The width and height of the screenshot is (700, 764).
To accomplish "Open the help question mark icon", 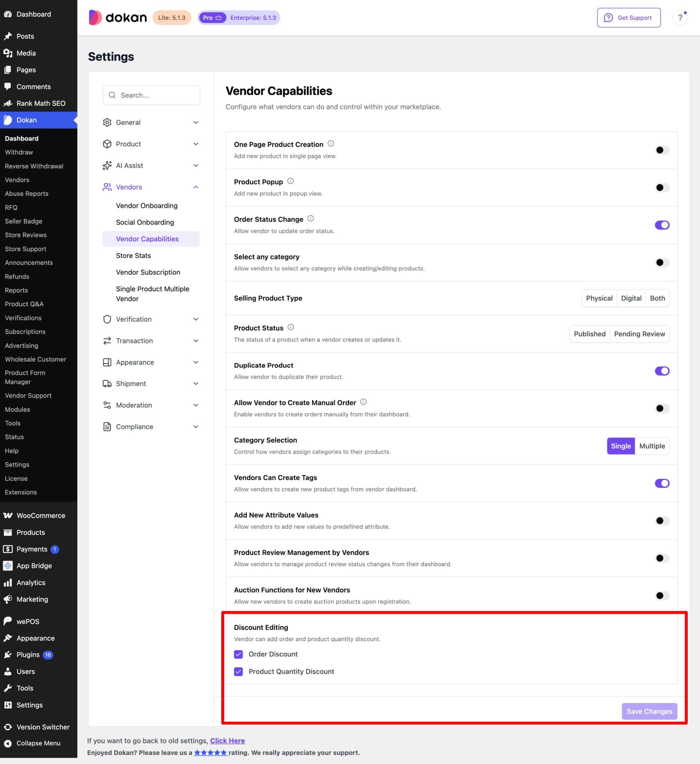I will (x=680, y=18).
